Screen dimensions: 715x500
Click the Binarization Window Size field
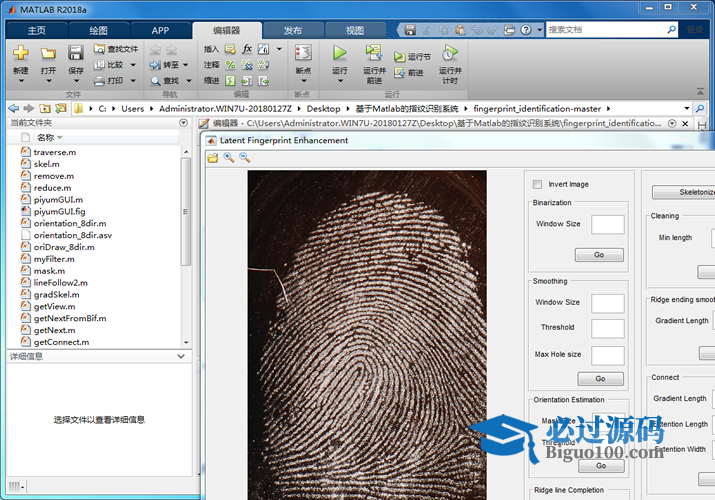tap(607, 224)
